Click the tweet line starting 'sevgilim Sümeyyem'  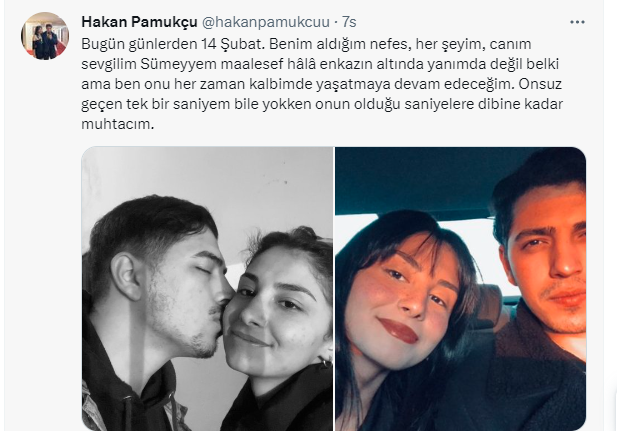320,64
